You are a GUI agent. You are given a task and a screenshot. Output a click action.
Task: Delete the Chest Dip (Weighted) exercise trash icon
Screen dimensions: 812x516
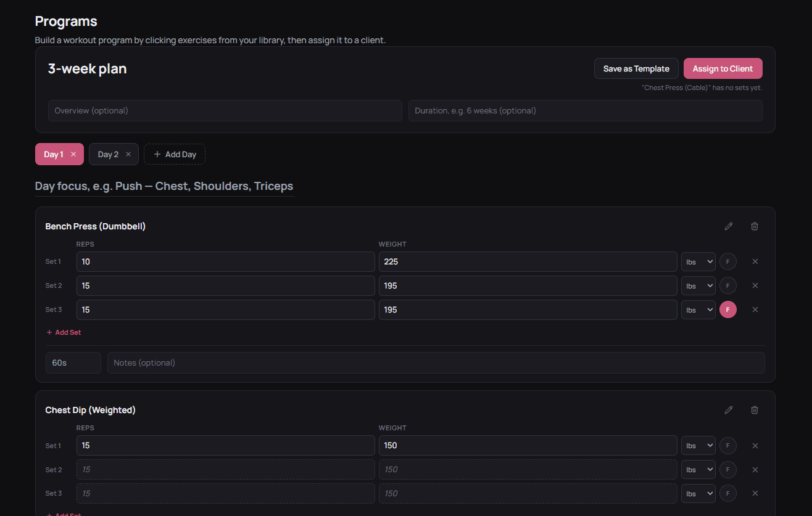coord(755,410)
